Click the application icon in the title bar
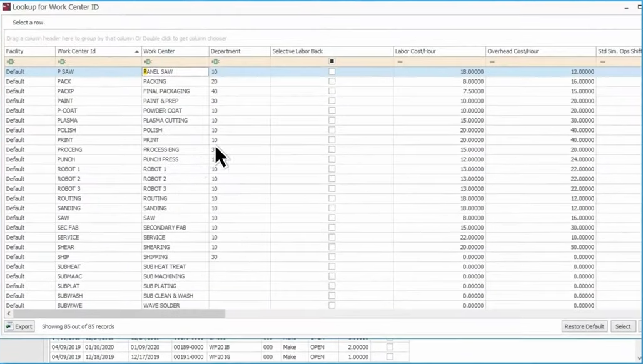643x364 pixels. pos(7,7)
